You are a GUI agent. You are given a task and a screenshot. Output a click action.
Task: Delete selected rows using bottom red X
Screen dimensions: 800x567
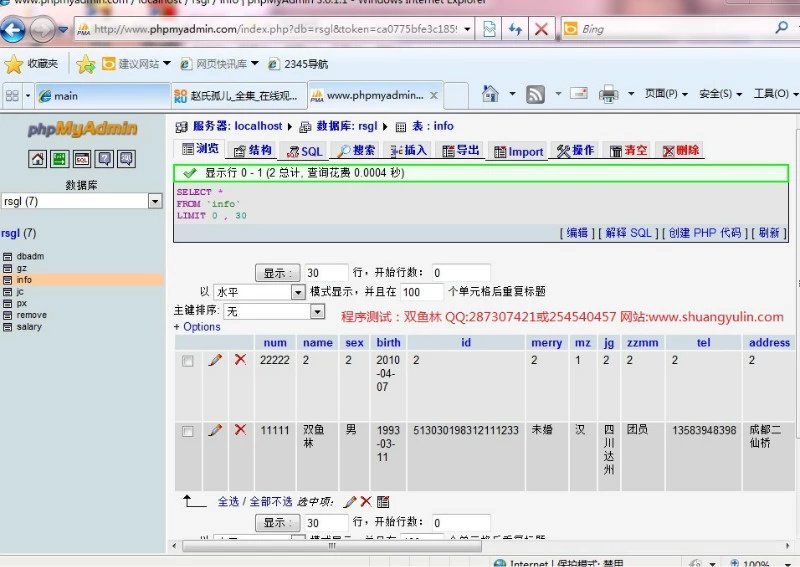tap(366, 502)
